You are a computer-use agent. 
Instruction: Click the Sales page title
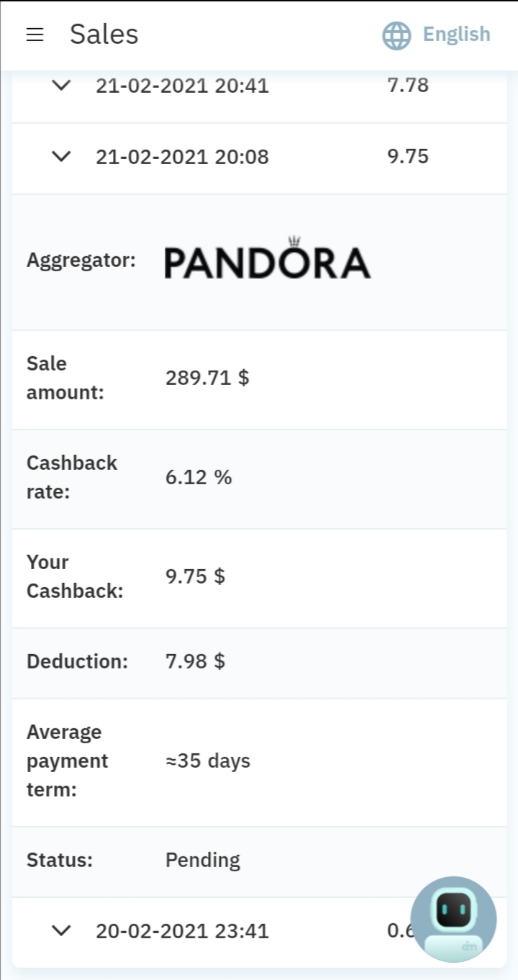click(104, 35)
